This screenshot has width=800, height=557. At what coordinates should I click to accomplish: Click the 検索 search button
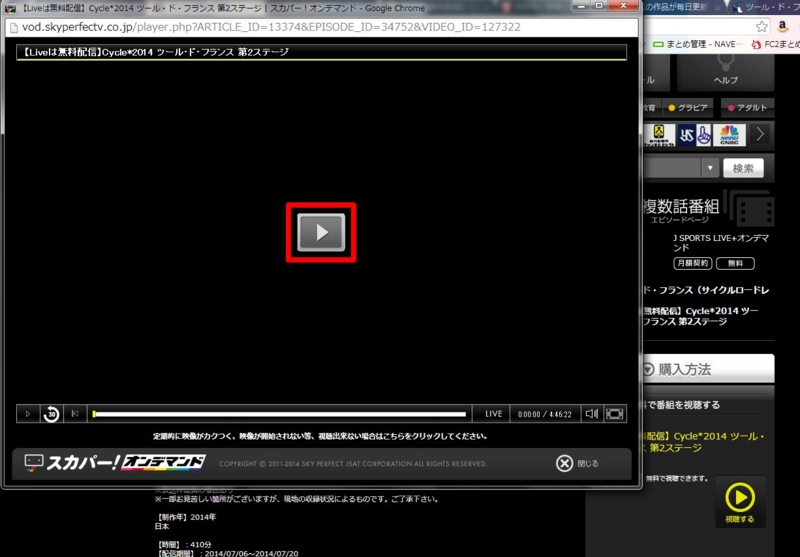(743, 168)
